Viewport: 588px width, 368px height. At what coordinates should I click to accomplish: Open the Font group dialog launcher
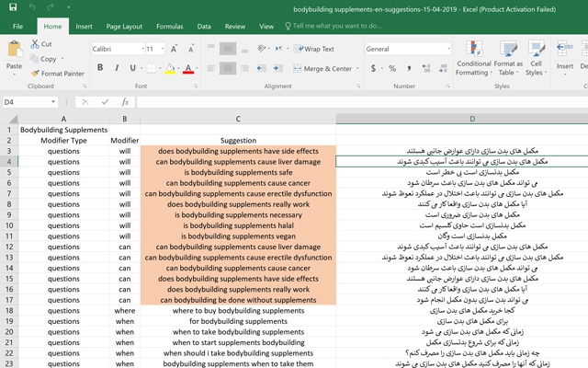tap(196, 86)
